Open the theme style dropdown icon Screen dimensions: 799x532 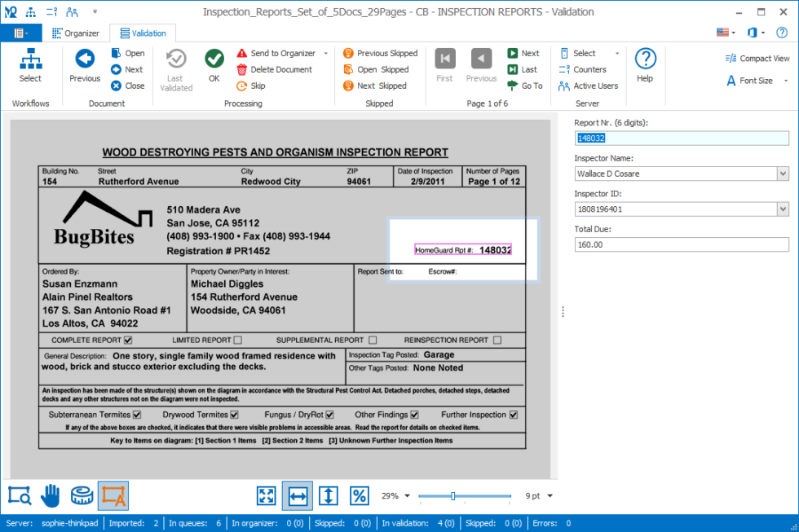(x=757, y=33)
